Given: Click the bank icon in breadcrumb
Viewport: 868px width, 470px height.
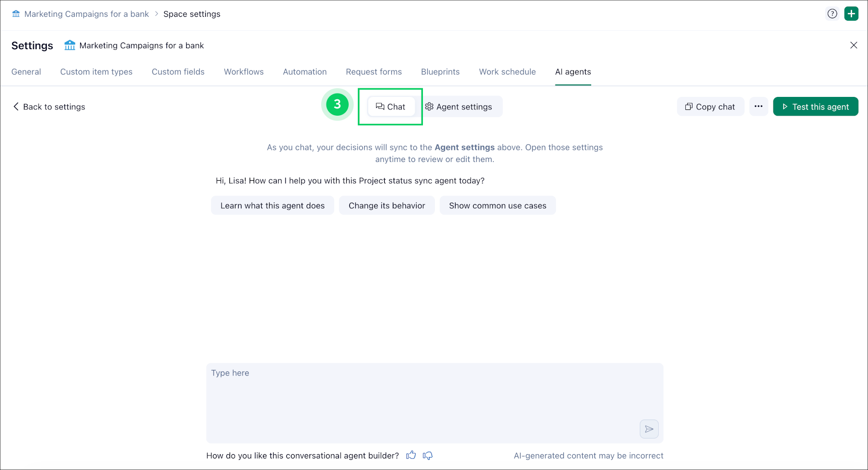Looking at the screenshot, I should click(16, 14).
